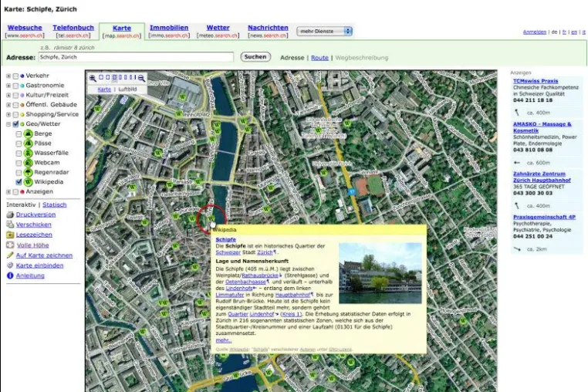Click the arrow icon beside ca. 600m

(517, 163)
